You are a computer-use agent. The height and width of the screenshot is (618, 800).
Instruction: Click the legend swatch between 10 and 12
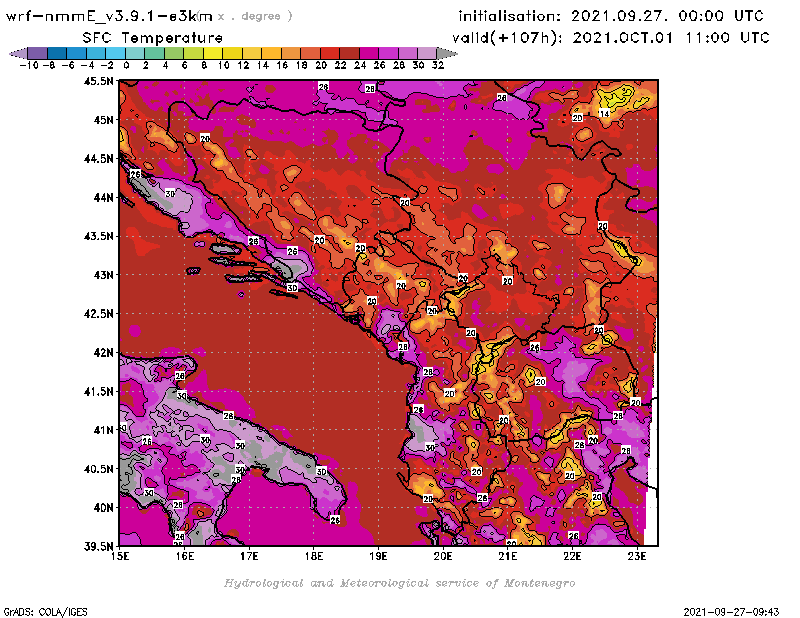pyautogui.click(x=232, y=53)
